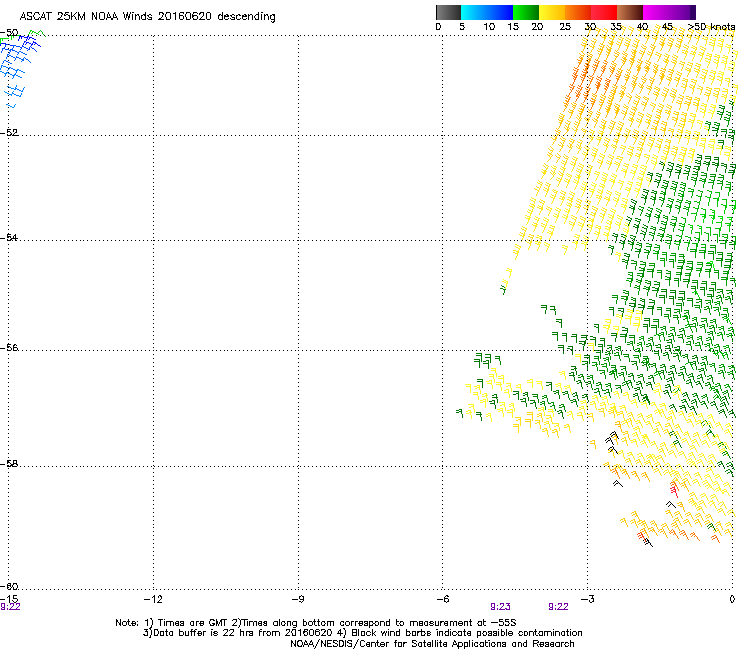Click the 'NOAA/NESDIS/Center for Satellite Applications' credit line
Screen dimensions: 740x650
pos(432,644)
